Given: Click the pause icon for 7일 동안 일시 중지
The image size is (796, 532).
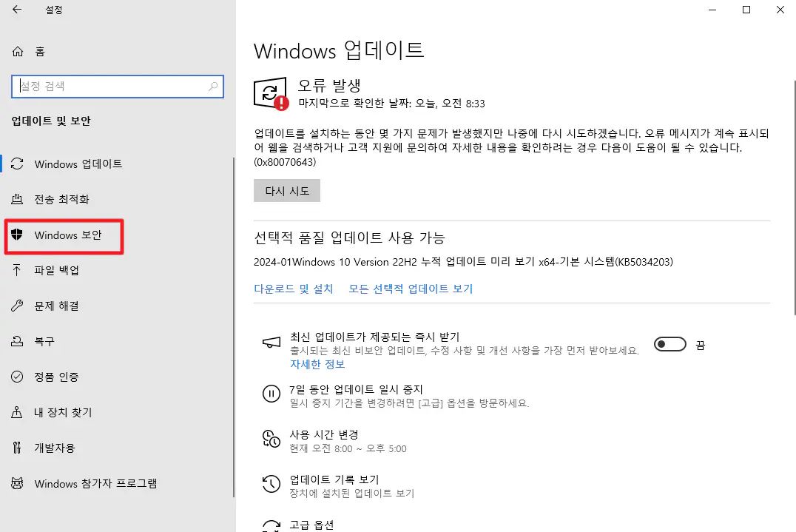Looking at the screenshot, I should click(x=271, y=394).
